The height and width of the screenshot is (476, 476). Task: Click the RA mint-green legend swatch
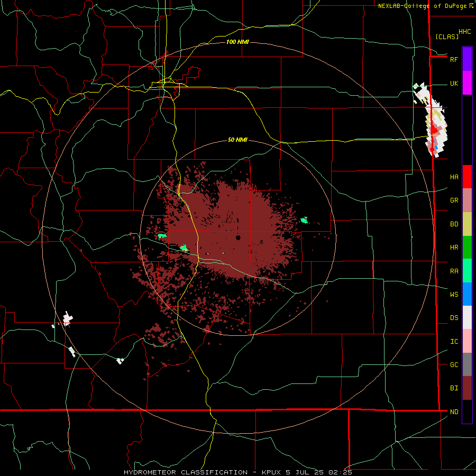pos(467,271)
